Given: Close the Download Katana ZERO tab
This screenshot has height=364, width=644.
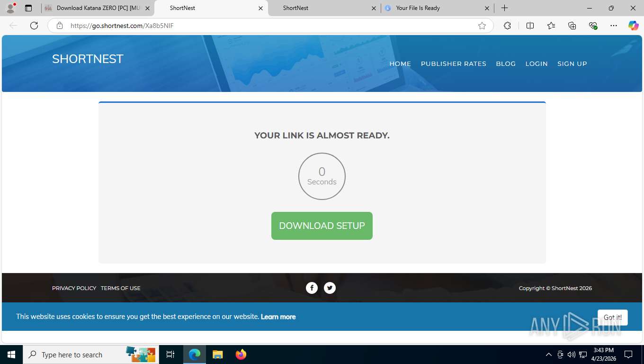Looking at the screenshot, I should (x=147, y=8).
